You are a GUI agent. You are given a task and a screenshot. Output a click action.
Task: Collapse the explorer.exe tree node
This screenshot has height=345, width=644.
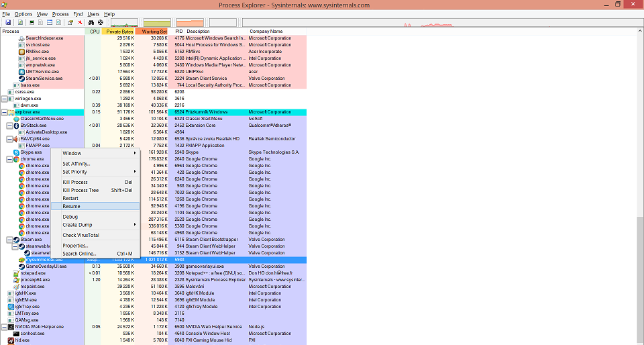point(4,112)
